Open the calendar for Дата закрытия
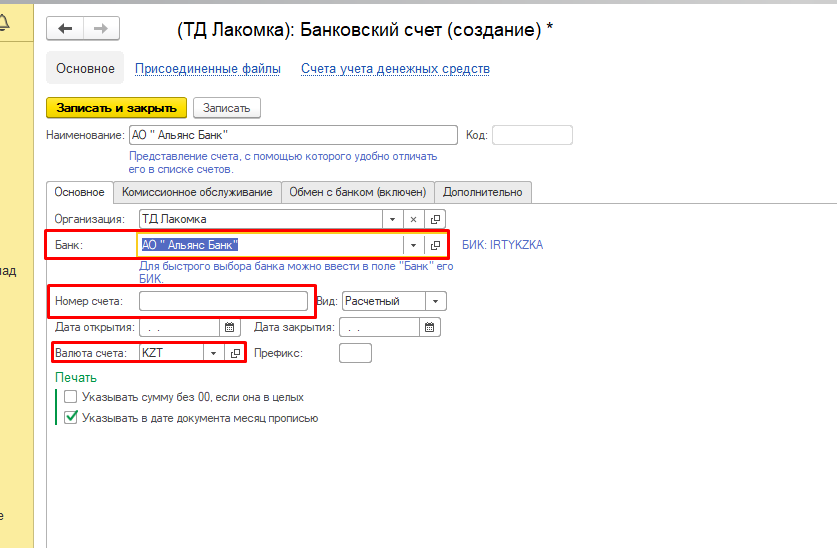The image size is (837, 548). (430, 327)
